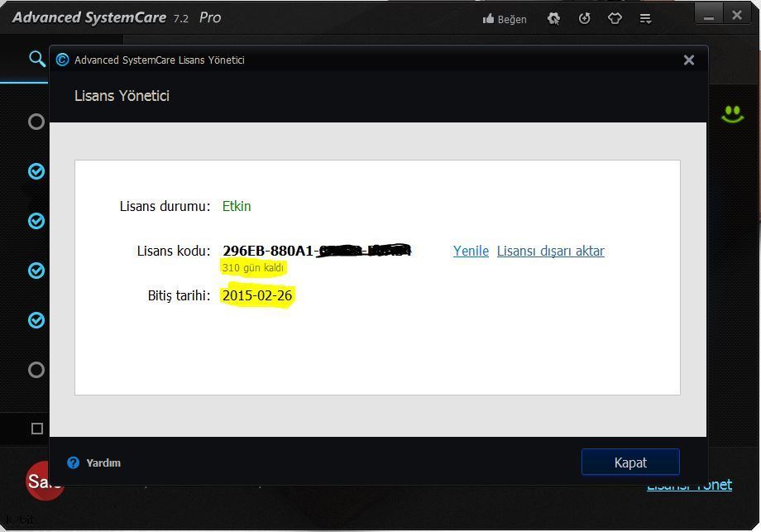This screenshot has width=761, height=532.
Task: Toggle the third checked circle on sidebar
Action: [36, 271]
